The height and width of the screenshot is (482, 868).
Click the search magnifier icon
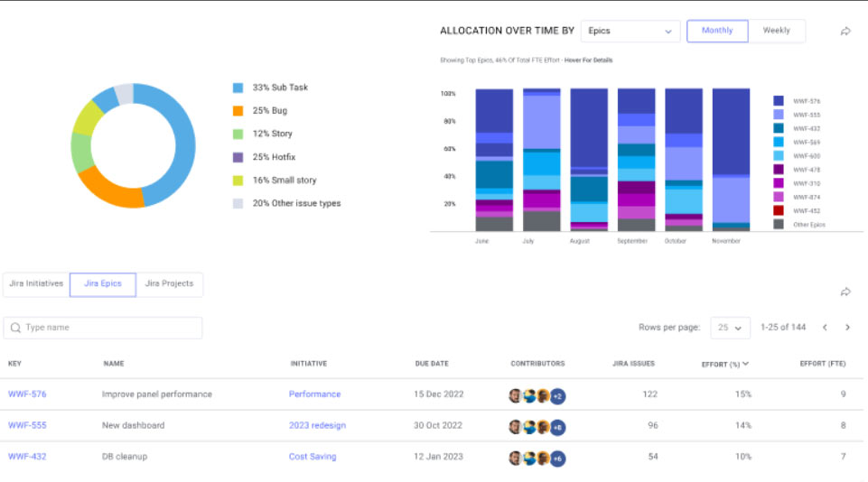[16, 328]
